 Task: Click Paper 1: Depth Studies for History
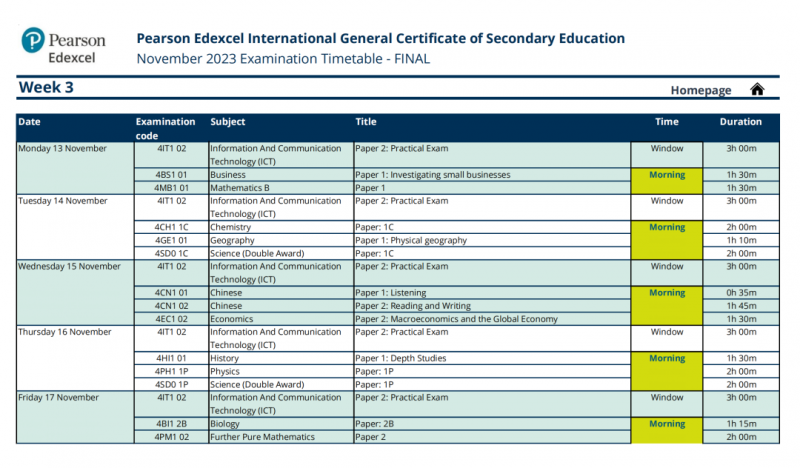click(x=401, y=358)
